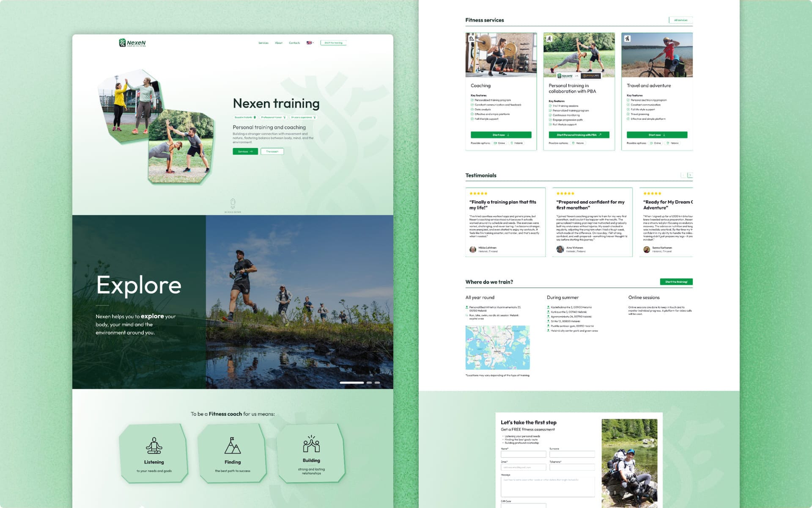Click the runner icon on the PBA training card
This screenshot has width=812, height=508.
[550, 39]
